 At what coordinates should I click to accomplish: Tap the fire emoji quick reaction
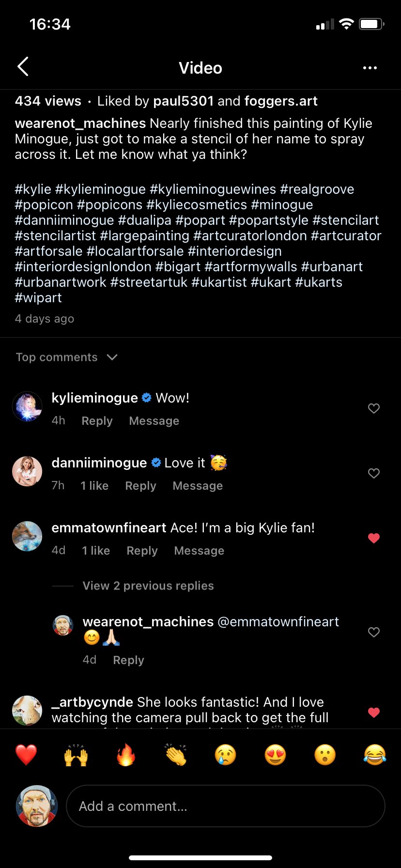126,755
